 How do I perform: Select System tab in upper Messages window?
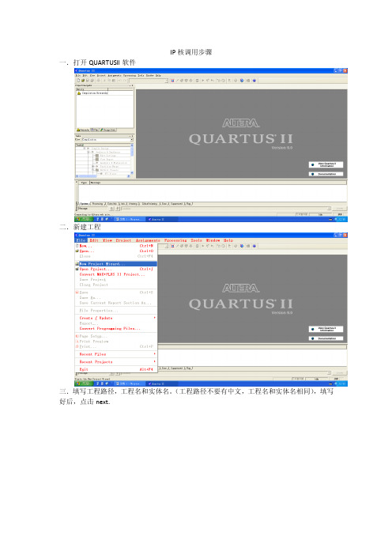click(85, 204)
